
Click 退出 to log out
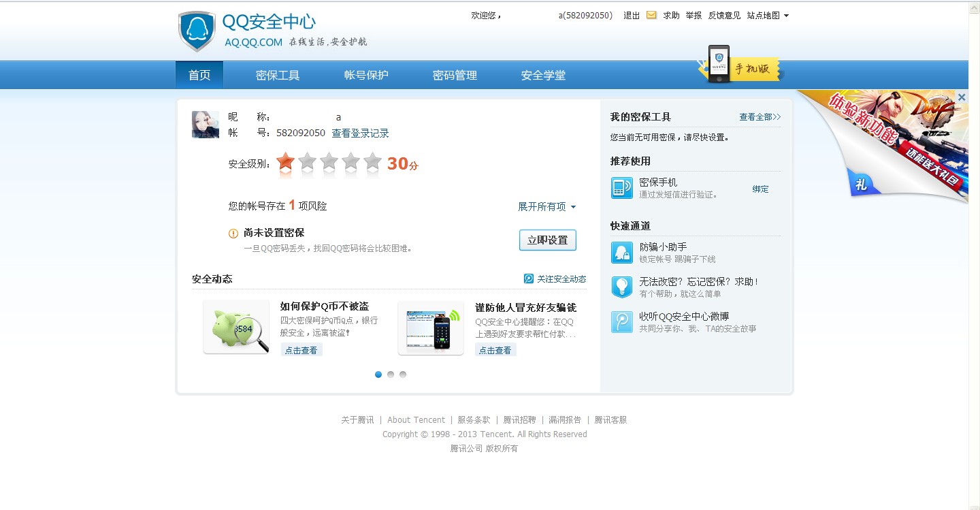632,15
